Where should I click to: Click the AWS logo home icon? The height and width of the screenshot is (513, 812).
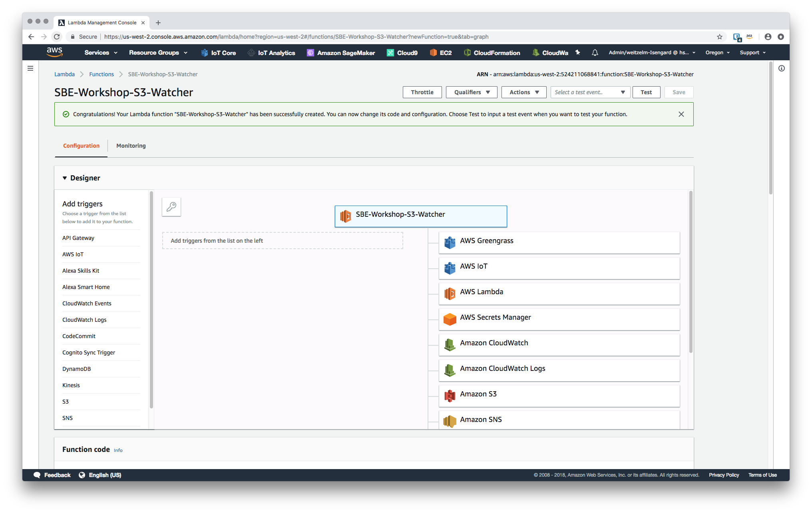coord(54,52)
